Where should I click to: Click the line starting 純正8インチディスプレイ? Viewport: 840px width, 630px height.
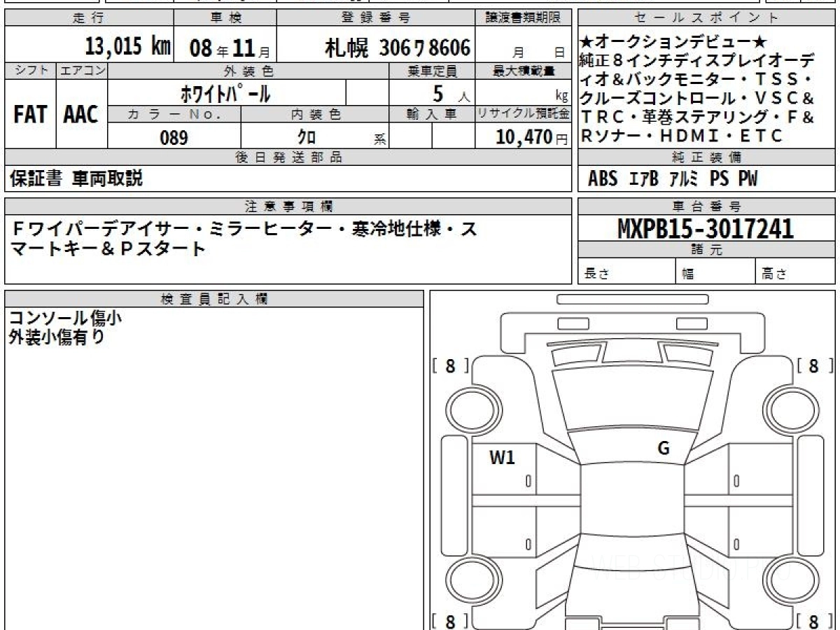click(696, 60)
